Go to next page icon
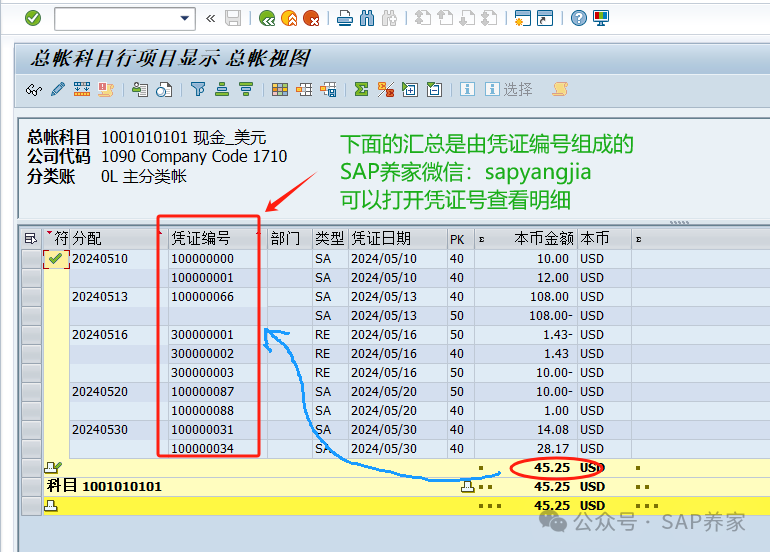Screen dimensions: 770x552 pyautogui.click(x=467, y=19)
